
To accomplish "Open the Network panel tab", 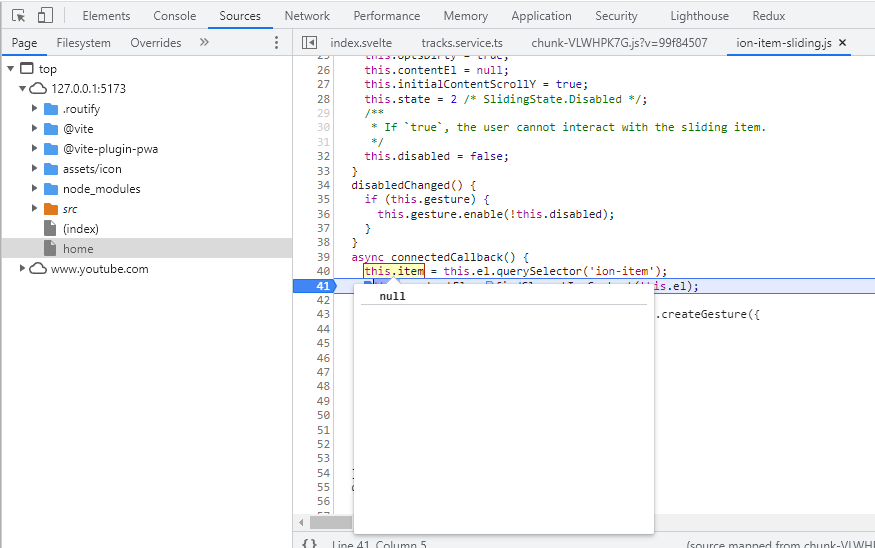I will pos(307,16).
